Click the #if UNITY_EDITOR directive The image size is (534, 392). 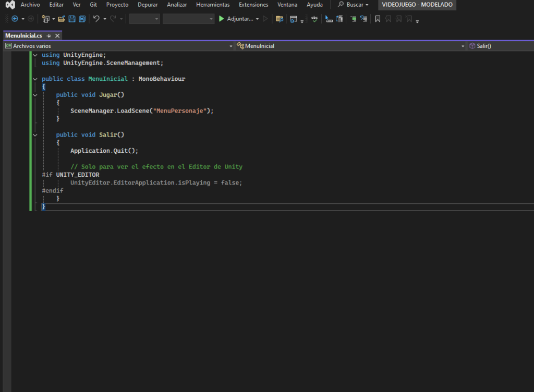70,175
